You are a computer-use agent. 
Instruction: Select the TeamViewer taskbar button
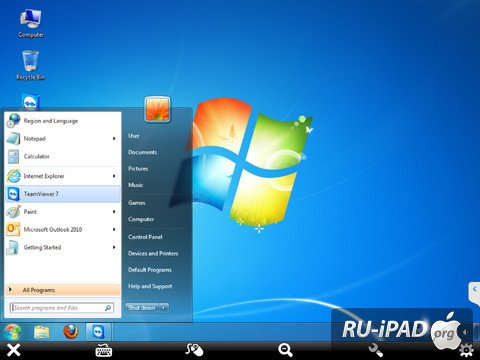pos(99,332)
